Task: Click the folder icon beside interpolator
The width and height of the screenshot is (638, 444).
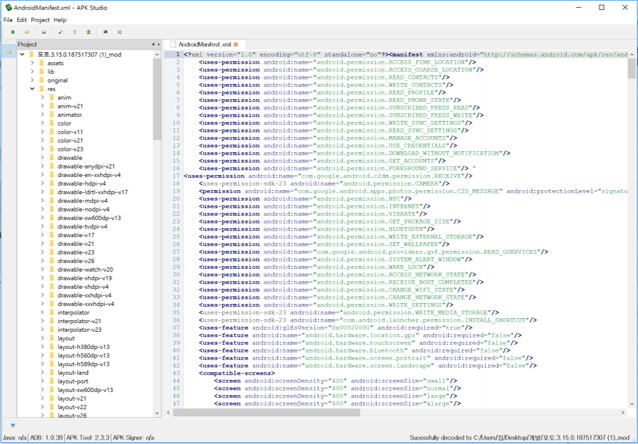Action: [x=52, y=313]
